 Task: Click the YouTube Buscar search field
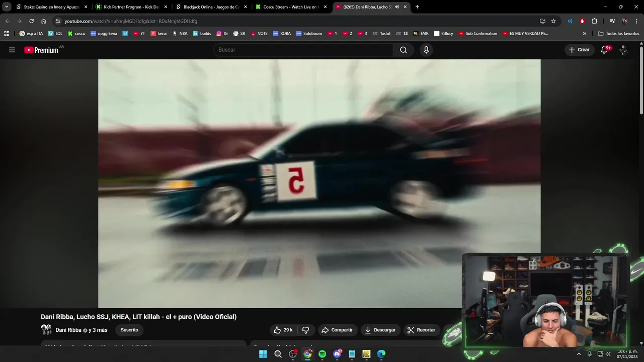coord(304,50)
